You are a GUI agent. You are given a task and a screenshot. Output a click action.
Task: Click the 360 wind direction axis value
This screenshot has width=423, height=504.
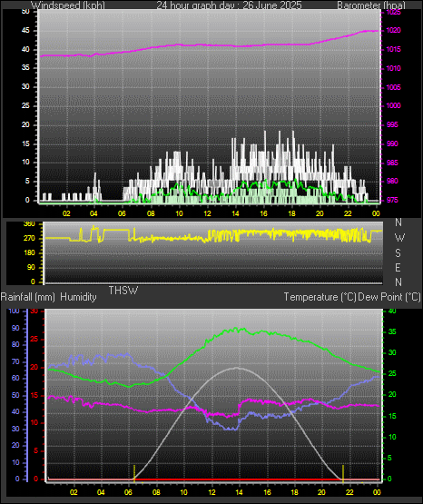[29, 224]
